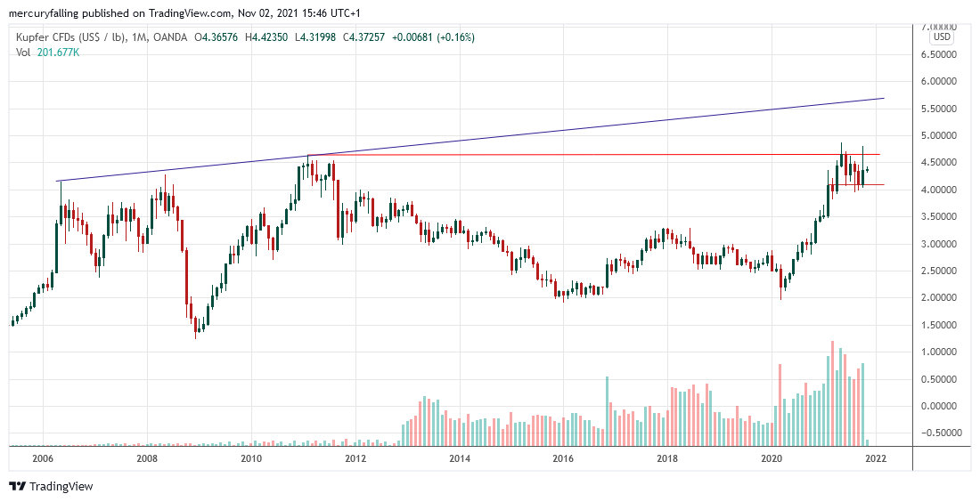Image resolution: width=980 pixels, height=502 pixels.
Task: Click the 2020 label on time axis
Action: click(772, 458)
